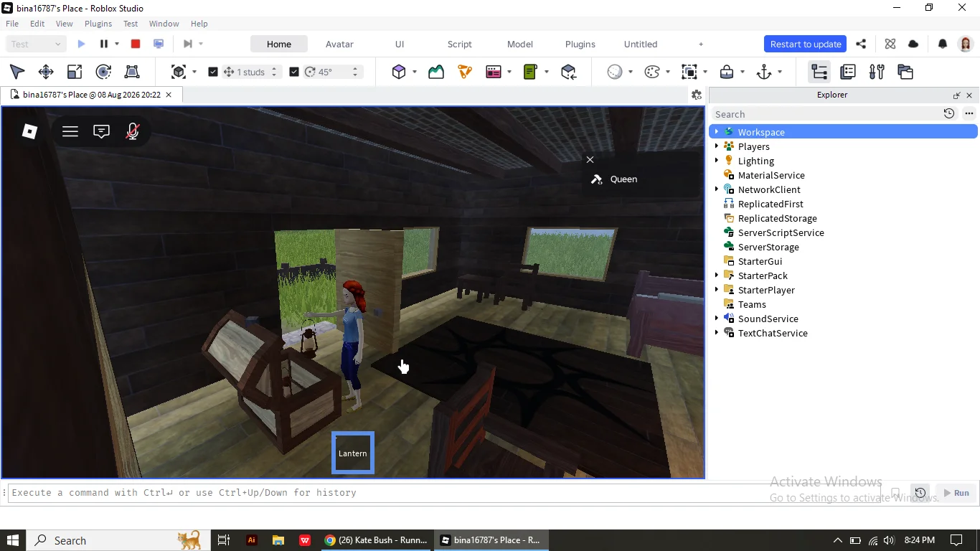Switch to the UI ribbon tab
This screenshot has height=551, width=980.
pyautogui.click(x=400, y=44)
